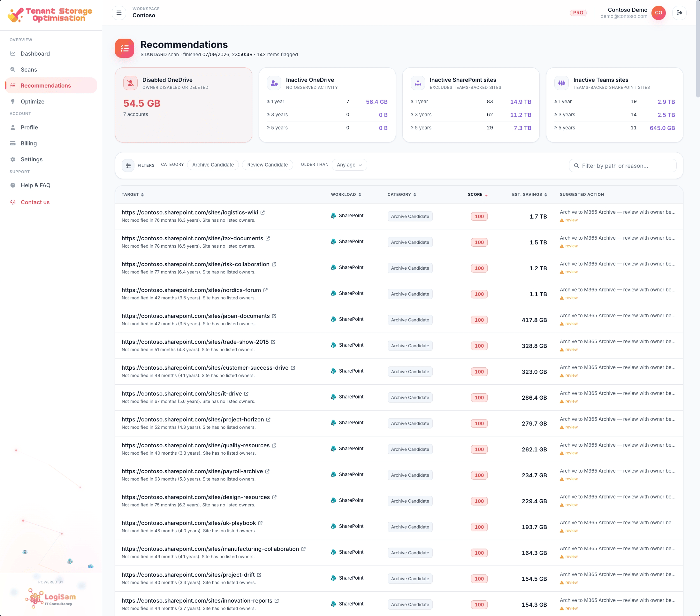Viewport: 700px width, 616px height.
Task: Click the filters sliders icon
Action: pos(128,166)
